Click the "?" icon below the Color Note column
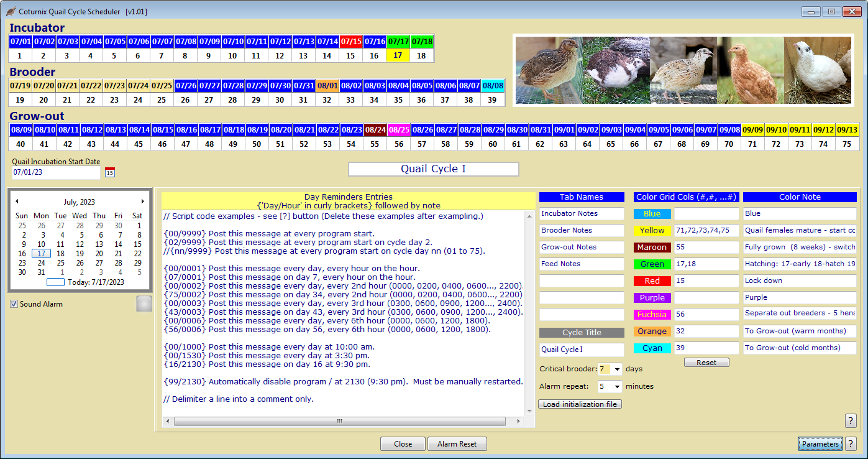868x459 pixels. tap(851, 421)
